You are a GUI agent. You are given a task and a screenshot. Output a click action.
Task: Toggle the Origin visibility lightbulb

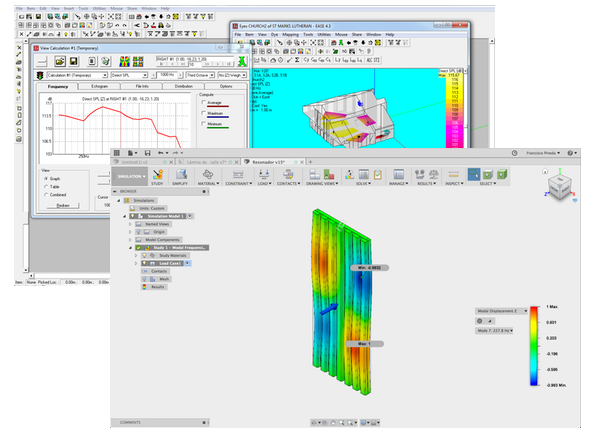tap(139, 232)
